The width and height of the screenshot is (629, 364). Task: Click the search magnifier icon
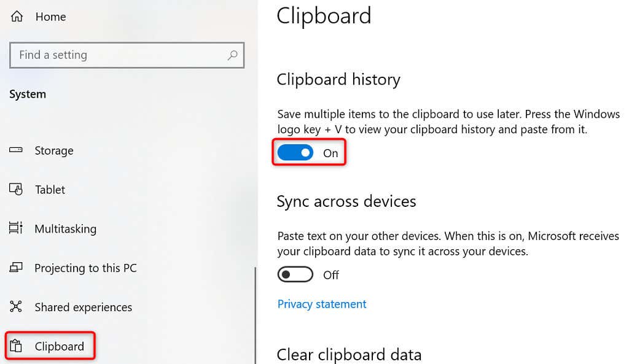(x=232, y=55)
